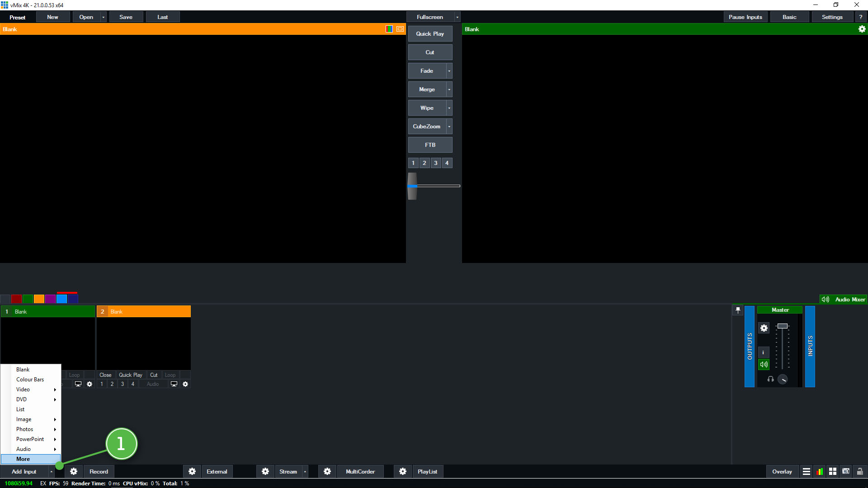Open the Photos menu entry
The height and width of the screenshot is (488, 868).
(31, 429)
